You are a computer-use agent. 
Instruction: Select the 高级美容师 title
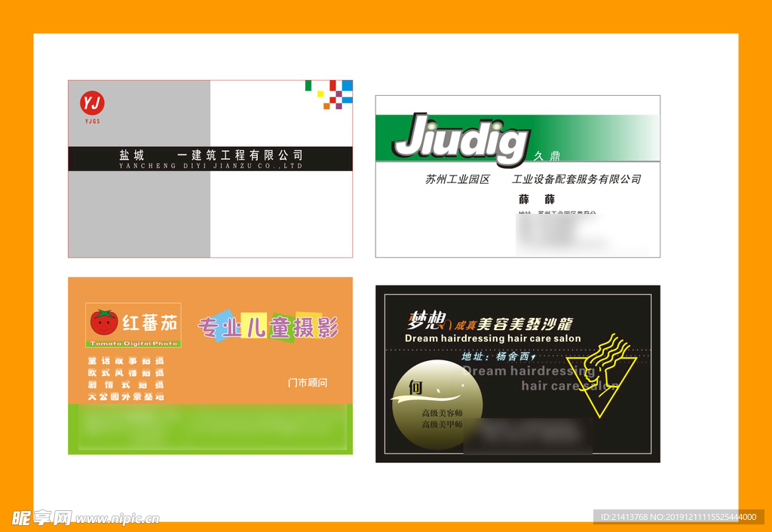click(442, 413)
